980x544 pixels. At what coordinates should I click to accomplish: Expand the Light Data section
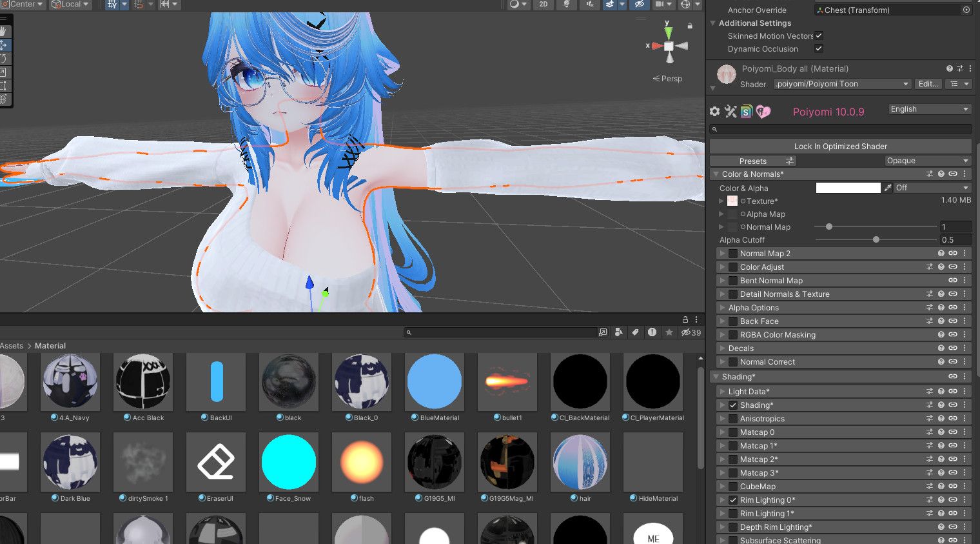coord(722,392)
